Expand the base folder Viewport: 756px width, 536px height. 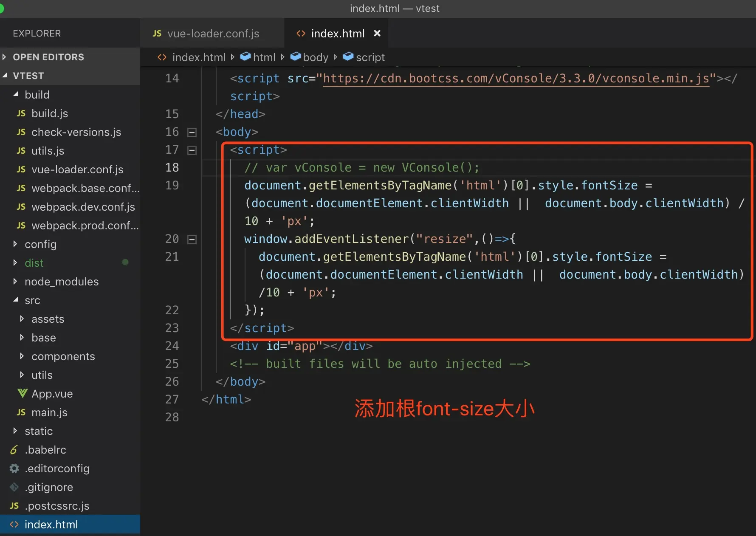point(22,337)
